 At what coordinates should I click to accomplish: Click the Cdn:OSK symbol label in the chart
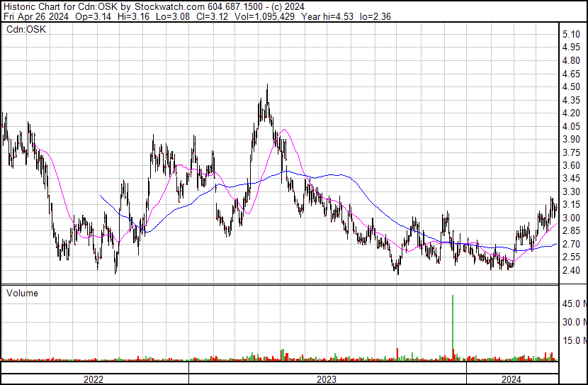[x=26, y=29]
